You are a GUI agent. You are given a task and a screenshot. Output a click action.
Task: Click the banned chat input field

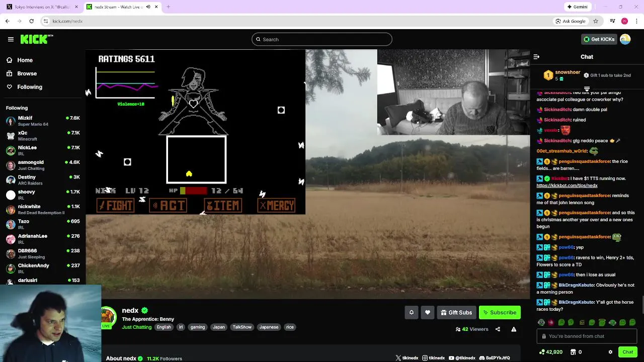click(x=587, y=336)
